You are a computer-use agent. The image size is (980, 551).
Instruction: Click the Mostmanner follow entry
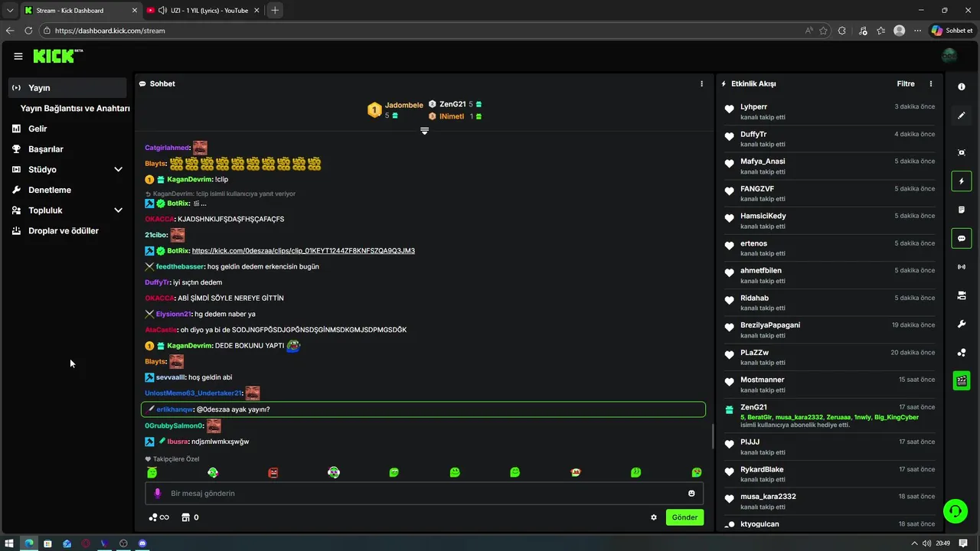point(830,384)
